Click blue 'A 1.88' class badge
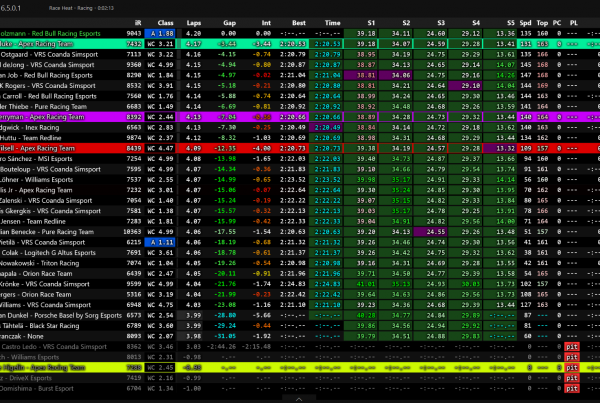This screenshot has height=403, width=600. [x=160, y=34]
